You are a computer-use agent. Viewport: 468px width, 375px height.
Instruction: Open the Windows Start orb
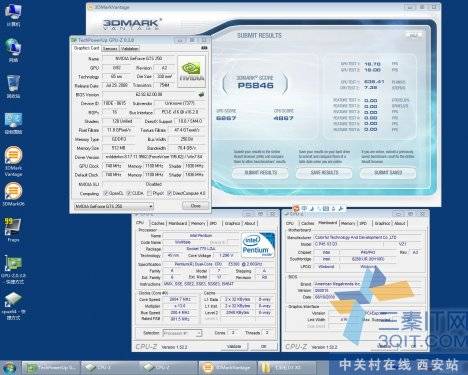[9, 367]
